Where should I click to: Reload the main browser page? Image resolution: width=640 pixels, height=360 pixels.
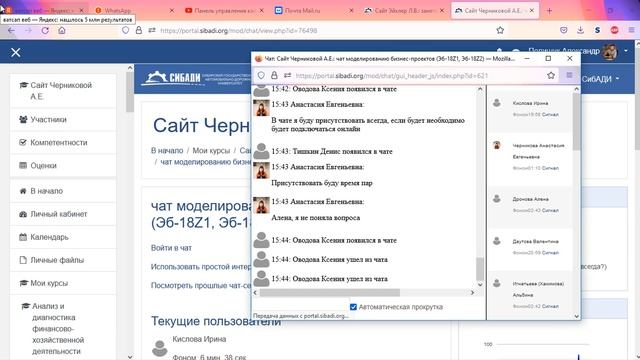click(45, 31)
